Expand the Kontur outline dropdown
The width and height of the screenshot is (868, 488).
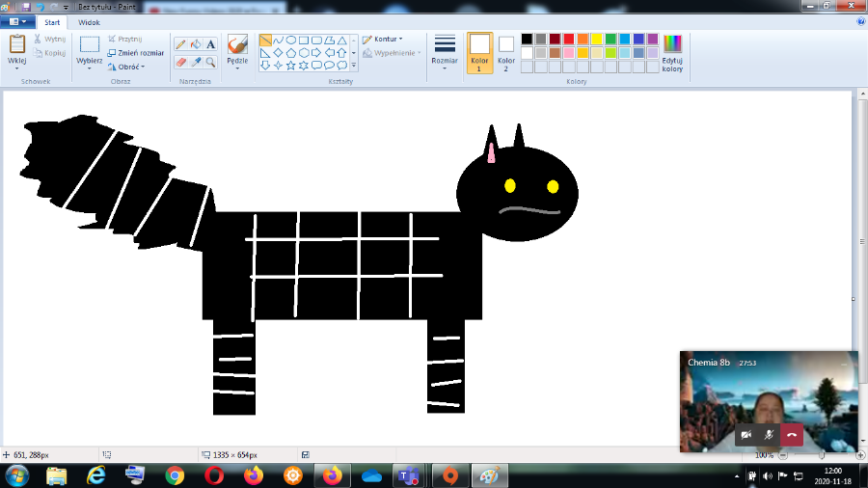(x=382, y=39)
